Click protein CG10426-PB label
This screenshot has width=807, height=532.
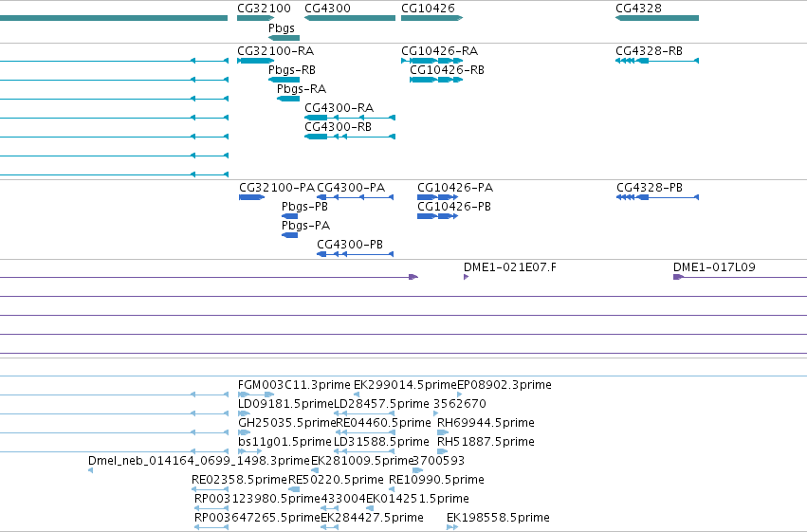click(454, 207)
